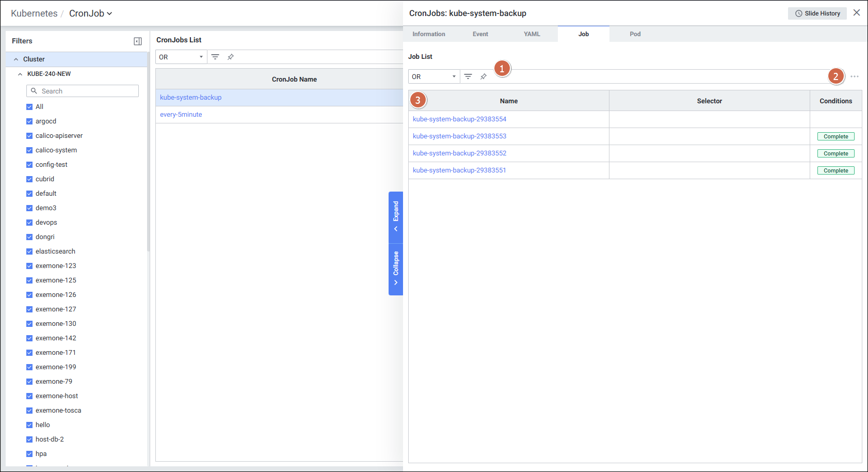The image size is (868, 472).
Task: Toggle the All namespaces checkbox
Action: [x=29, y=107]
